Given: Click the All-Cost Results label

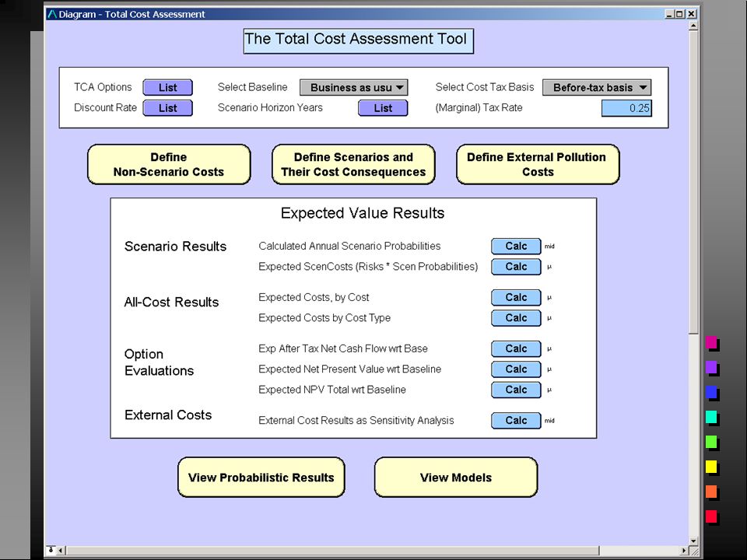Looking at the screenshot, I should click(x=171, y=302).
